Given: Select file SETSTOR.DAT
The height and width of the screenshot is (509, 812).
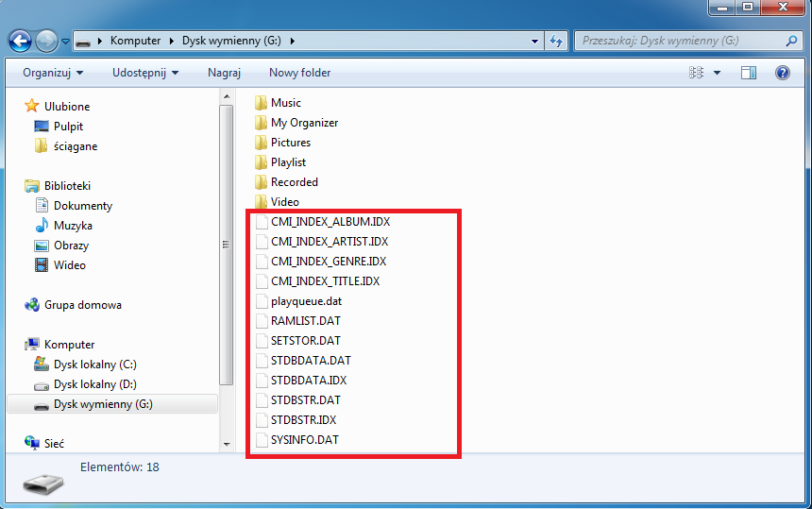Looking at the screenshot, I should [306, 340].
